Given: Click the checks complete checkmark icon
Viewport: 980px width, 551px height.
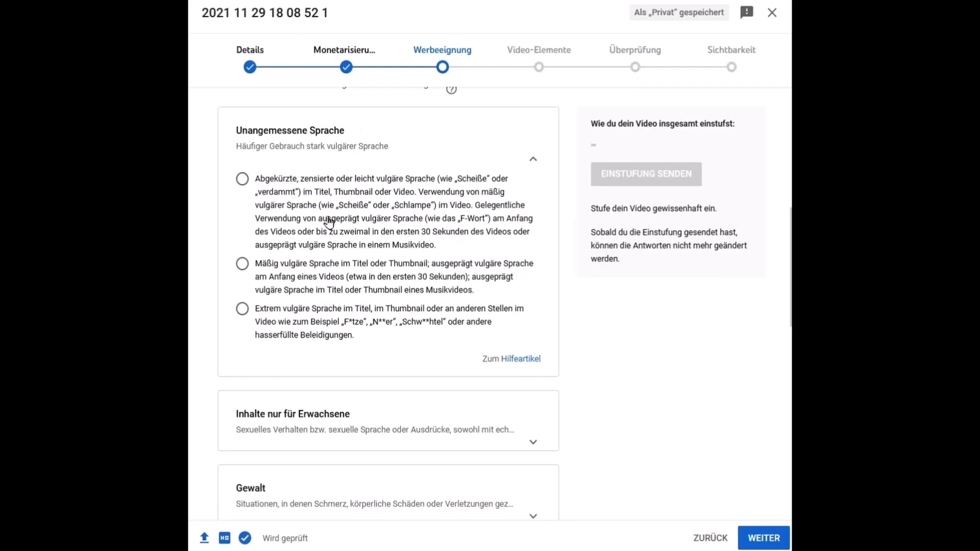Looking at the screenshot, I should [245, 538].
